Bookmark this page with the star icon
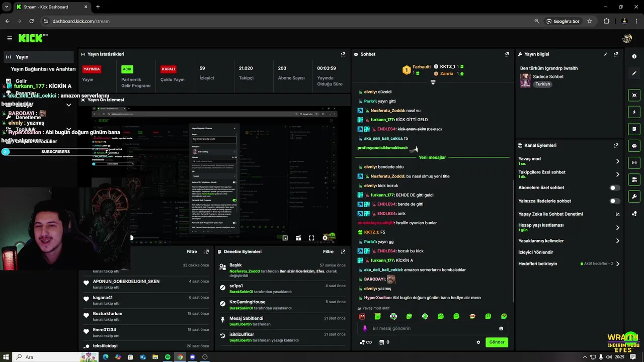This screenshot has height=362, width=644. pos(590,21)
